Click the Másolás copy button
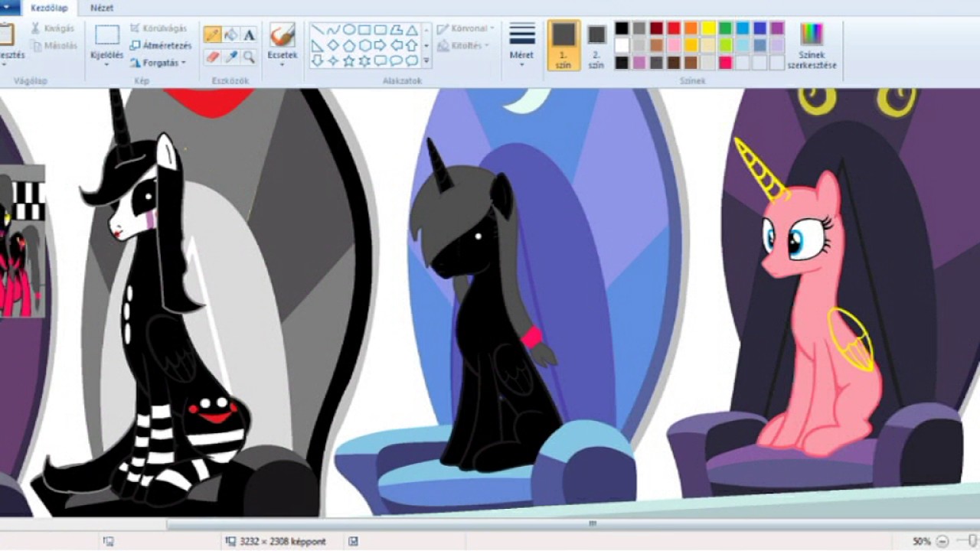This screenshot has width=980, height=551. (54, 46)
